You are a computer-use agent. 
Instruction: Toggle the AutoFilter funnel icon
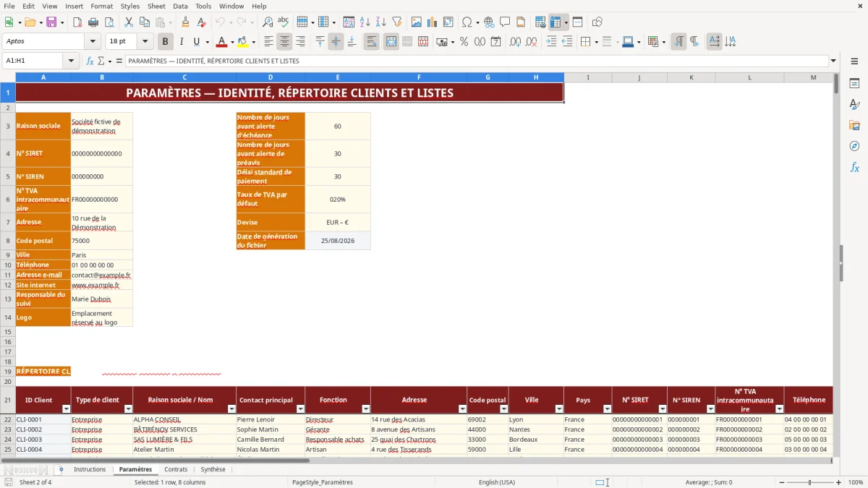click(396, 22)
